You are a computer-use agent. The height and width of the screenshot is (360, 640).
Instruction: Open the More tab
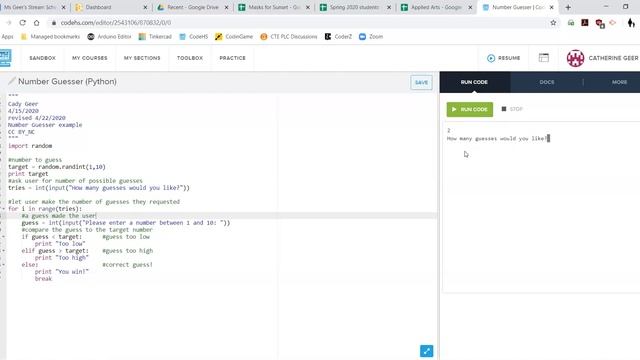(x=619, y=82)
